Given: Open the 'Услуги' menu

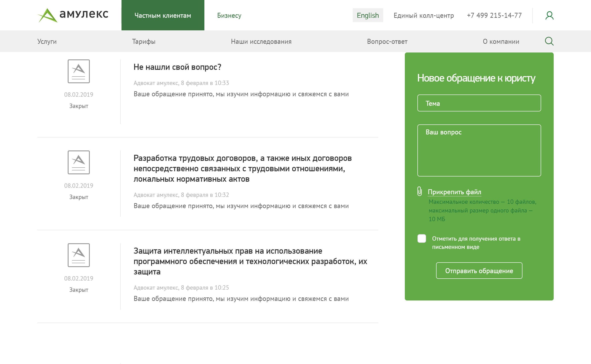Looking at the screenshot, I should pyautogui.click(x=47, y=41).
